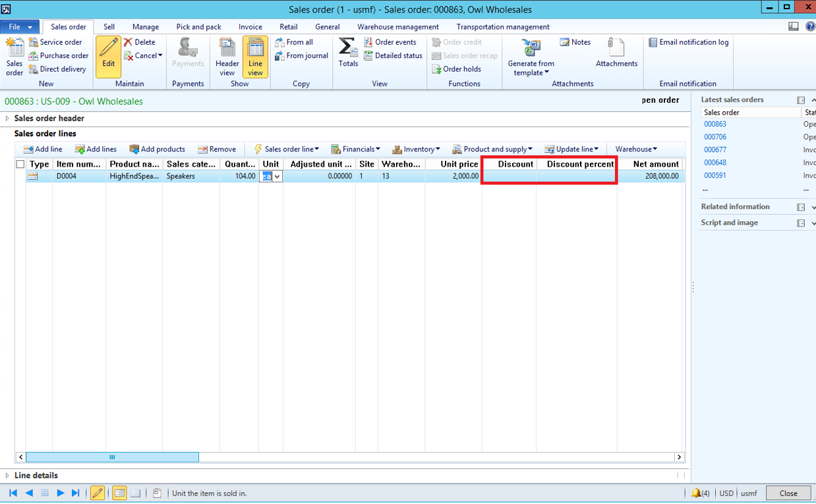The width and height of the screenshot is (816, 504).
Task: Open Generate from template icon
Action: pos(531,48)
